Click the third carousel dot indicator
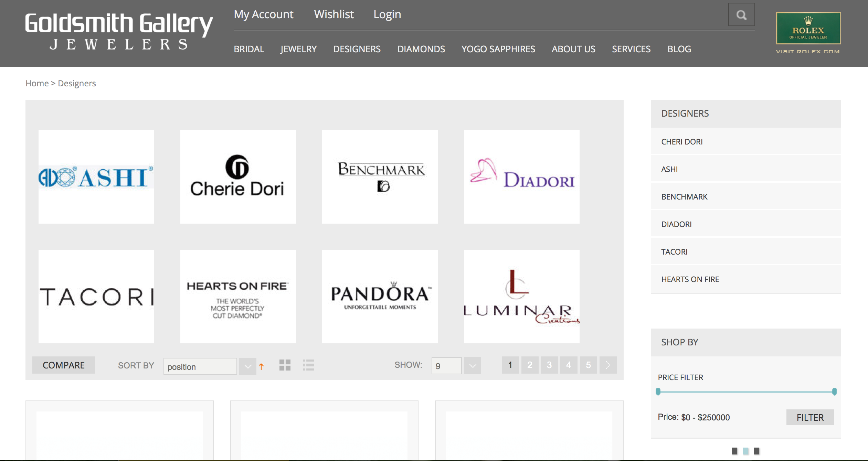This screenshot has width=868, height=461. tap(756, 451)
